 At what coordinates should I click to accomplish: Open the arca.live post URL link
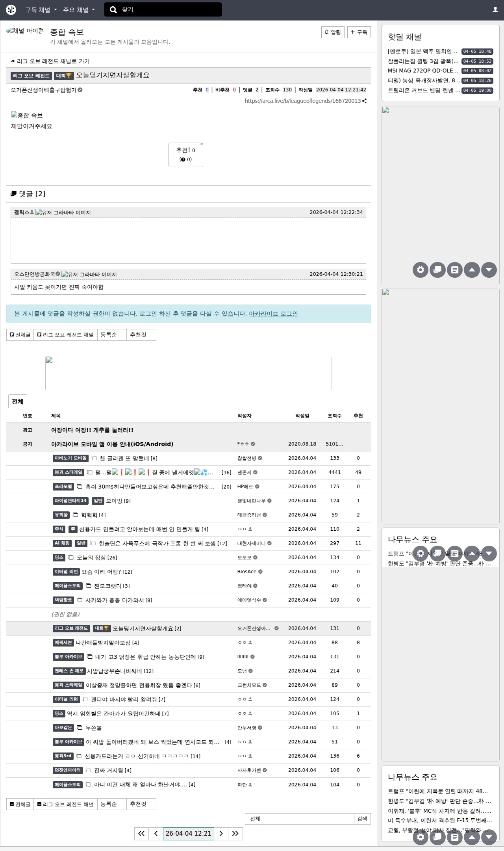[x=303, y=101]
